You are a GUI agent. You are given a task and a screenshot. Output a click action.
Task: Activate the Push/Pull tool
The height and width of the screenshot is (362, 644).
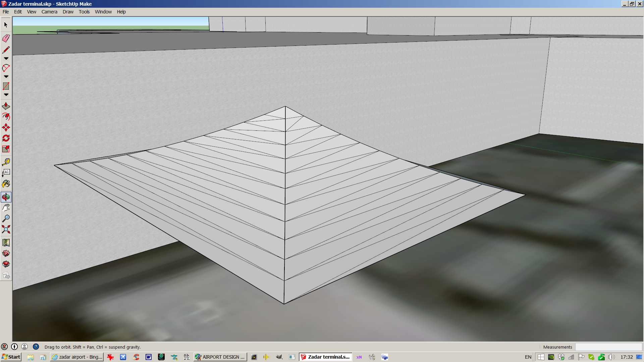point(6,106)
